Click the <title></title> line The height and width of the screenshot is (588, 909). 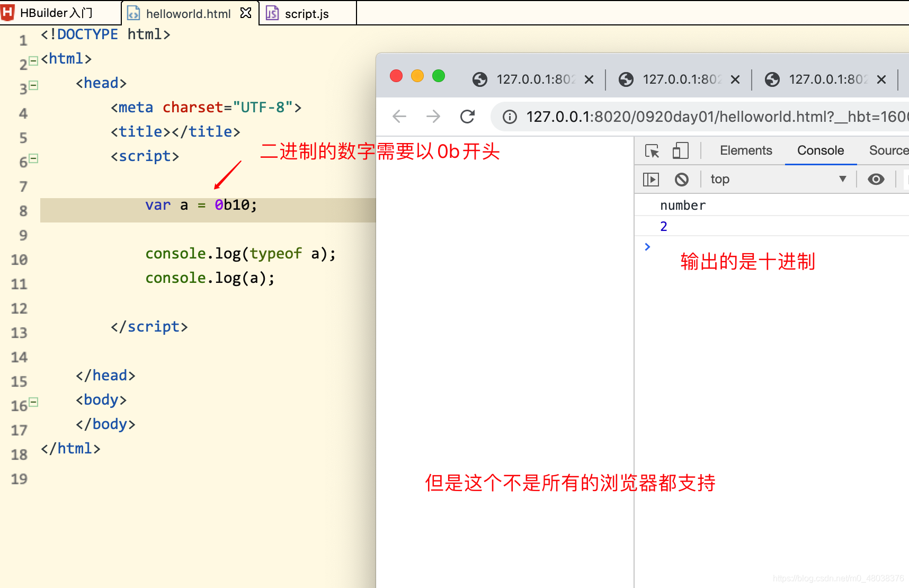click(x=175, y=132)
